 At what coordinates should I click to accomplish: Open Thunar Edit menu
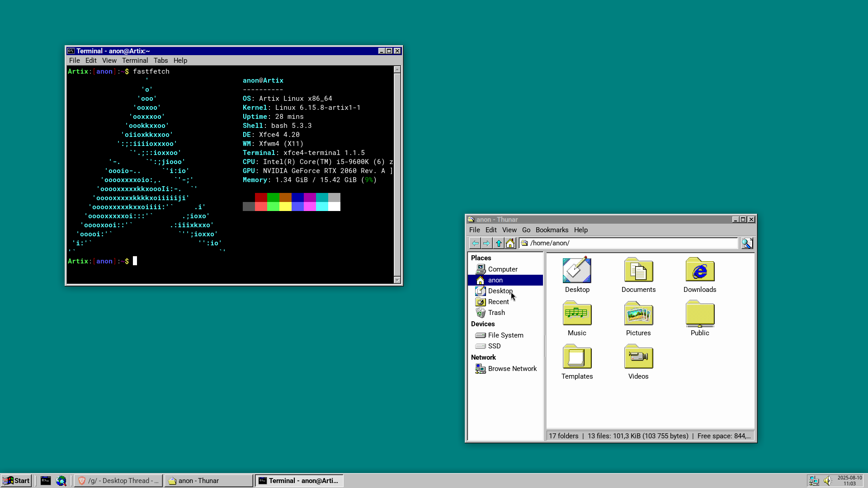(x=491, y=230)
